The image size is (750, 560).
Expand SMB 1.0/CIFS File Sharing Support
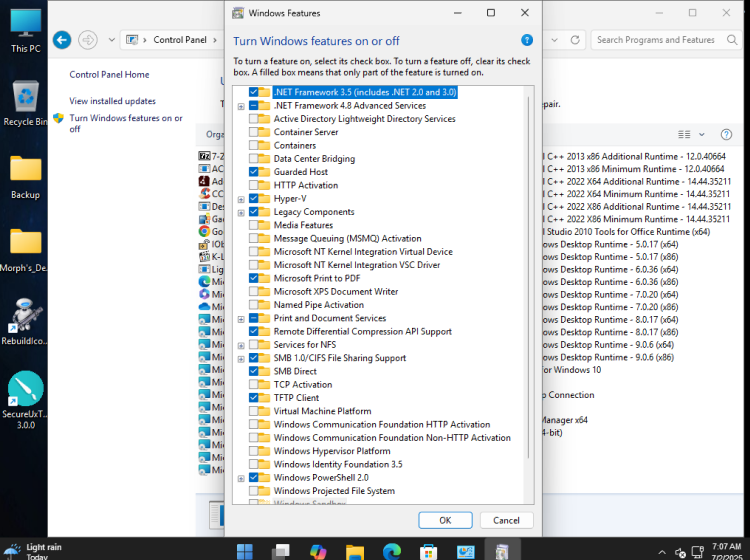(241, 359)
